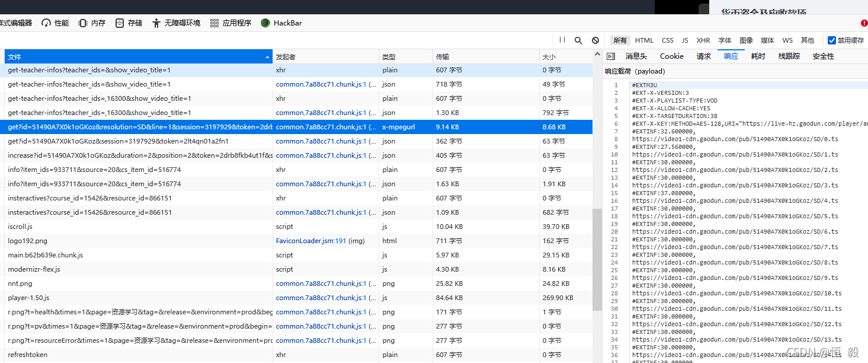Switch to the 响应 (Response) tab
868x363 pixels.
pos(731,56)
